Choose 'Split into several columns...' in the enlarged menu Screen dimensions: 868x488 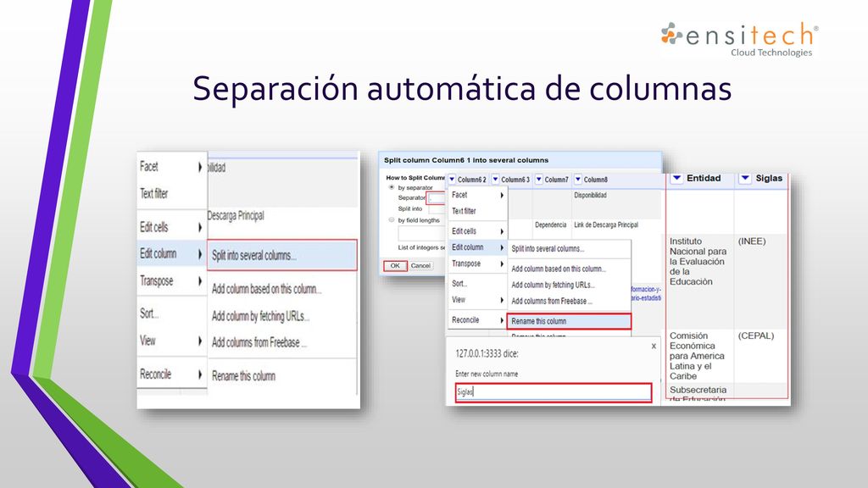click(x=282, y=256)
